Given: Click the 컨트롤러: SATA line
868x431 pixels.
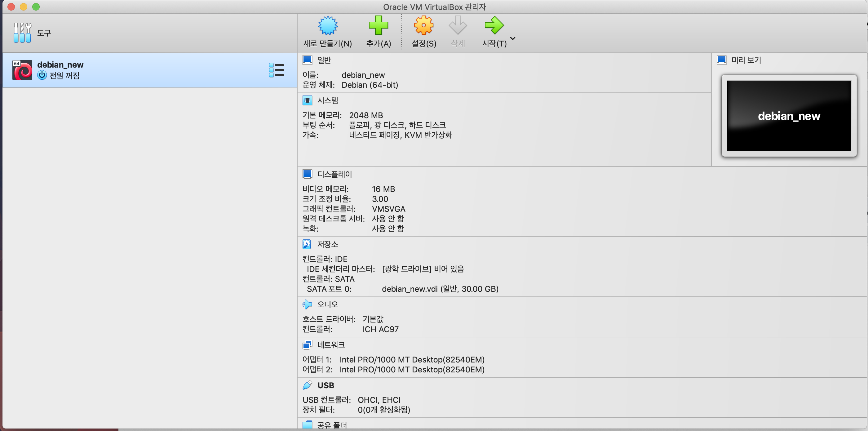Looking at the screenshot, I should coord(329,279).
